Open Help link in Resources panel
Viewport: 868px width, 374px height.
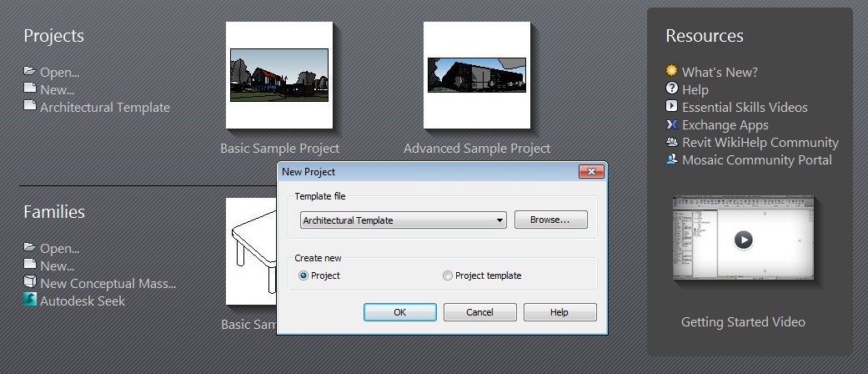click(695, 90)
